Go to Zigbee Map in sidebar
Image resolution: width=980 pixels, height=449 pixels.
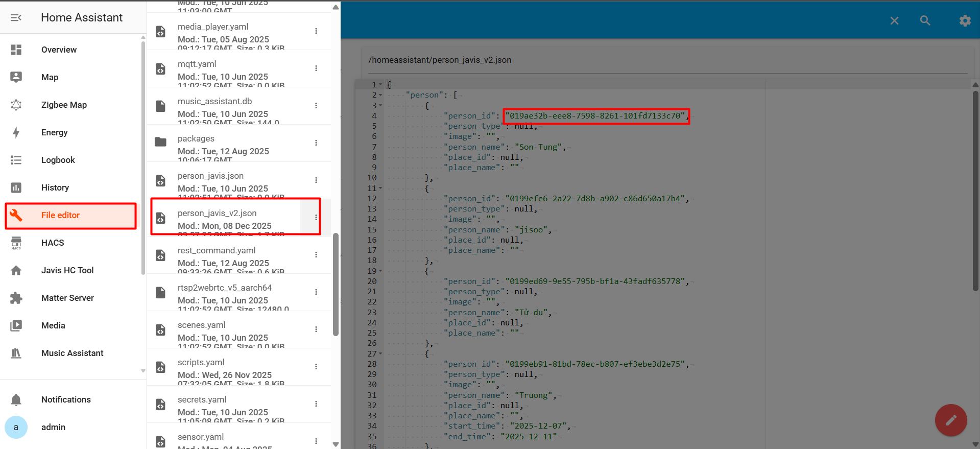(x=64, y=105)
